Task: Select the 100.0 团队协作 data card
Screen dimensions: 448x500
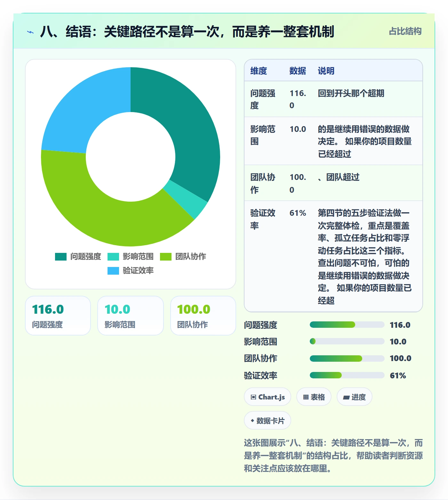Action: click(x=203, y=316)
